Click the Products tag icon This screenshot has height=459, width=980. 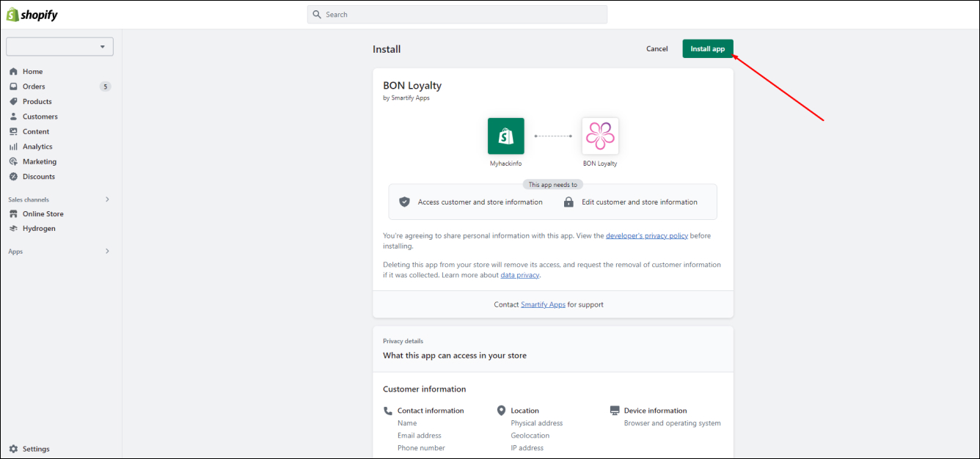tap(13, 102)
